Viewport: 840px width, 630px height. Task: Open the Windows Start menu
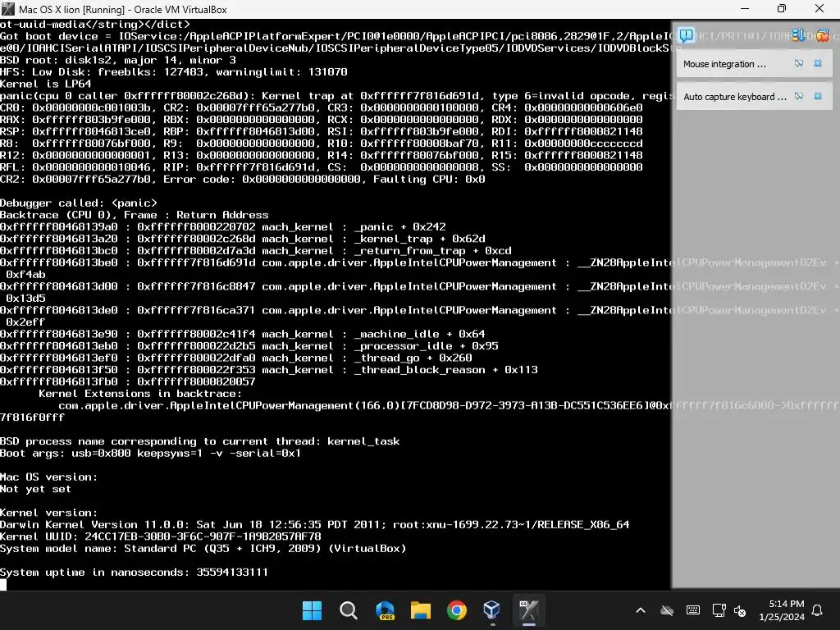tap(312, 610)
